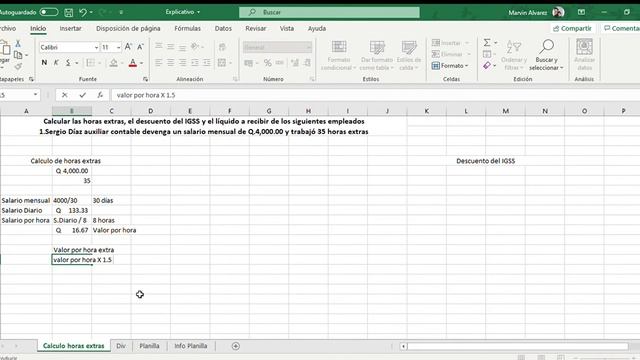Add a new sheet with the plus icon

click(x=236, y=346)
